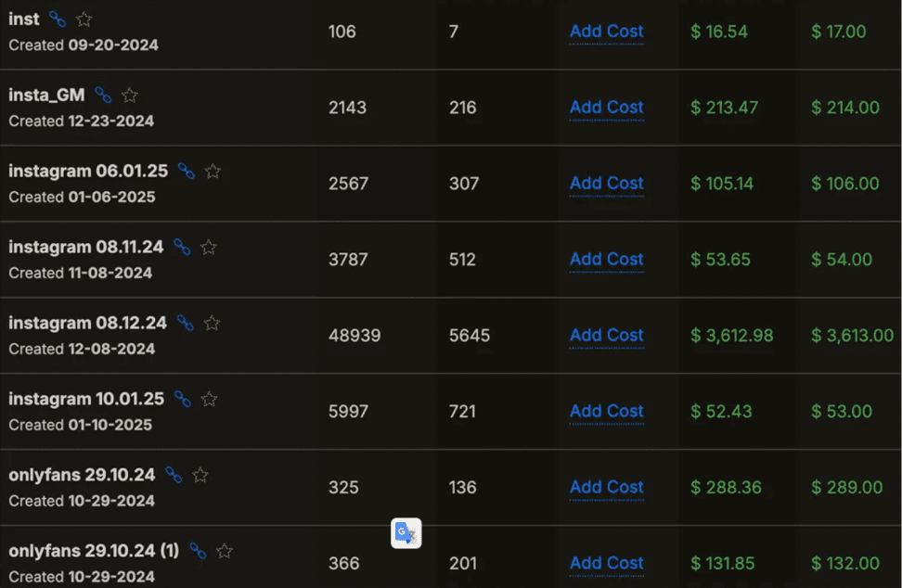Click the value 136

click(462, 488)
